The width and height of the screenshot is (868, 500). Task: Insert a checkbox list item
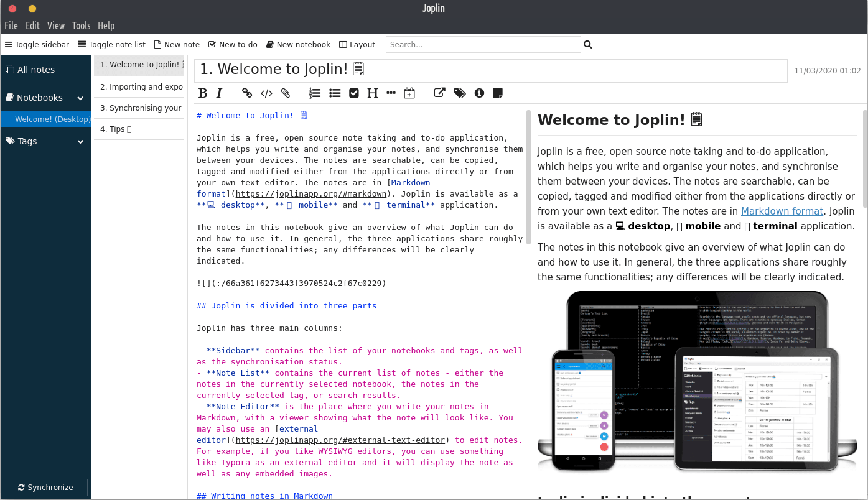click(x=354, y=93)
